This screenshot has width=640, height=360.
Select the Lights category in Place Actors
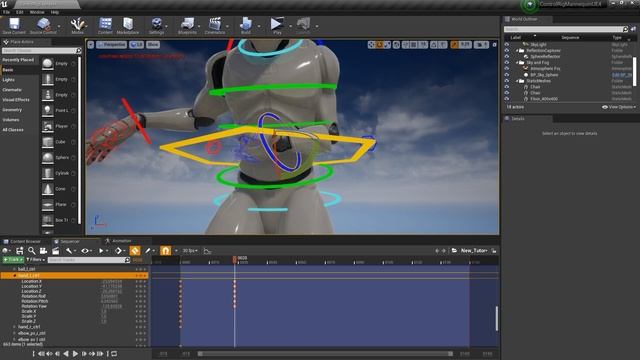click(x=9, y=80)
